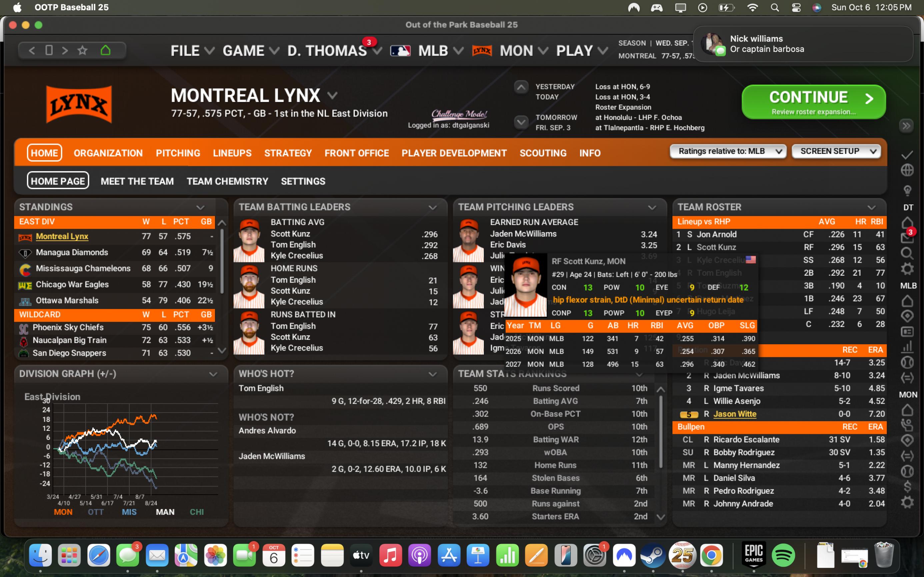The height and width of the screenshot is (577, 924).
Task: Click the lightbulb icon in right sidebar
Action: click(907, 190)
